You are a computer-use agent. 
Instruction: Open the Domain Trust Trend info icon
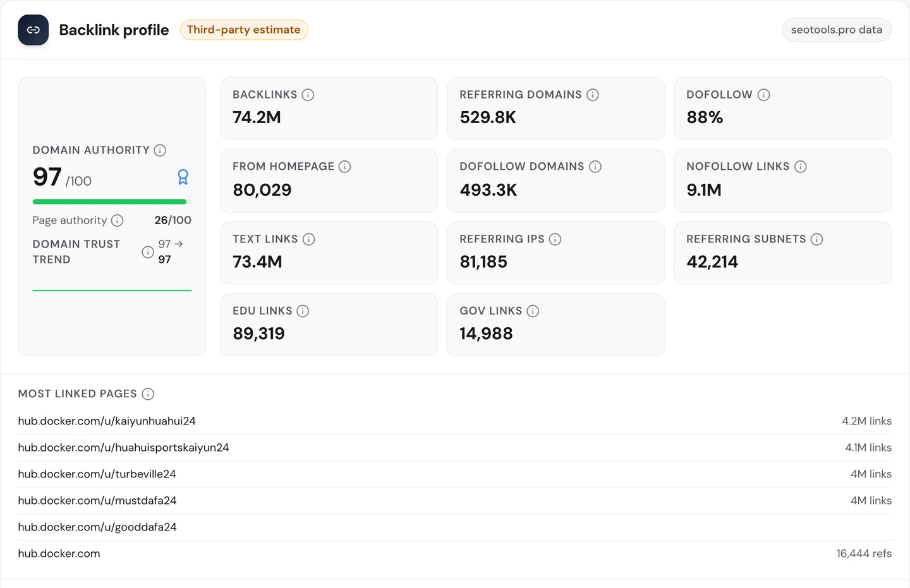click(148, 252)
